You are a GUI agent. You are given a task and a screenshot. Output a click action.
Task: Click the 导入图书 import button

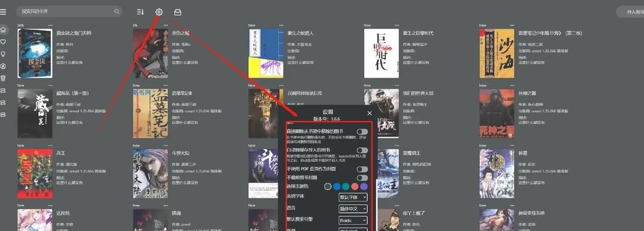pyautogui.click(x=631, y=12)
